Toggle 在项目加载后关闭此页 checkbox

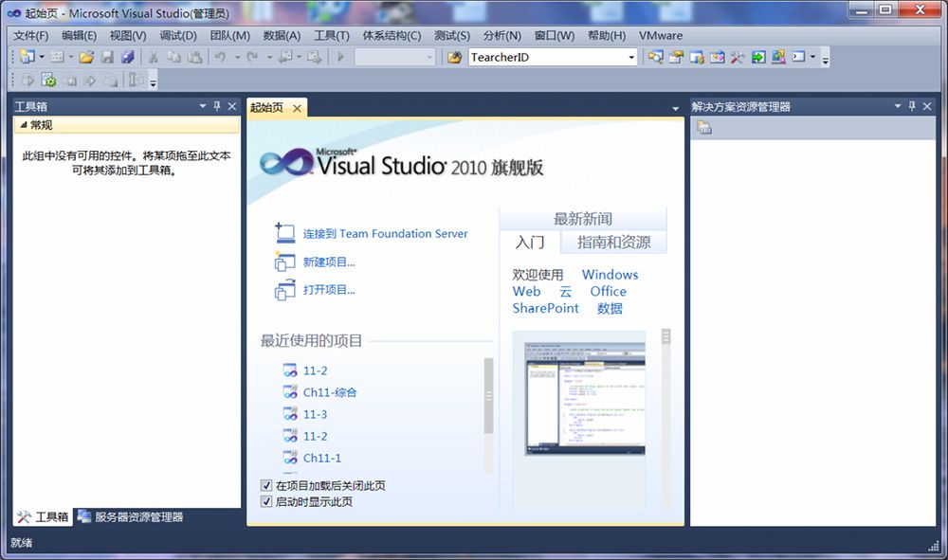click(x=266, y=485)
